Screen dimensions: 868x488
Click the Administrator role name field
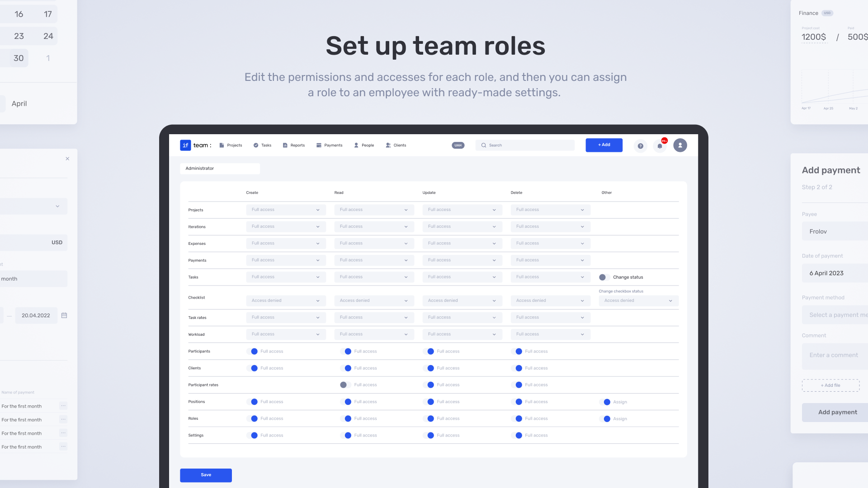[x=220, y=169]
